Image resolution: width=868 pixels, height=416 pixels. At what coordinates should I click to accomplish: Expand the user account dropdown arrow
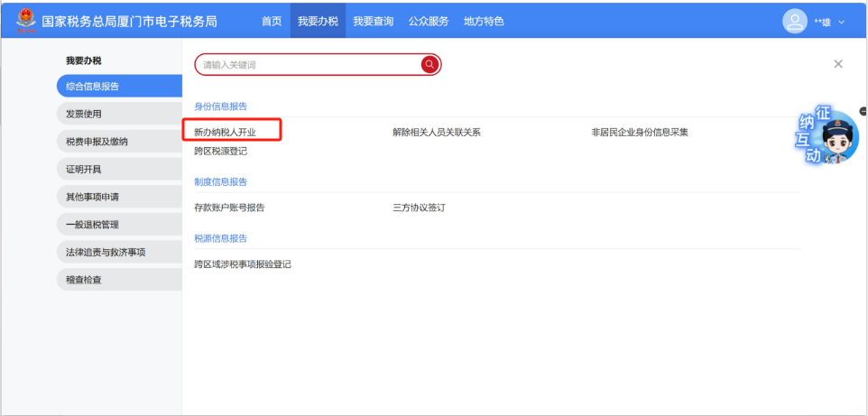pos(842,23)
